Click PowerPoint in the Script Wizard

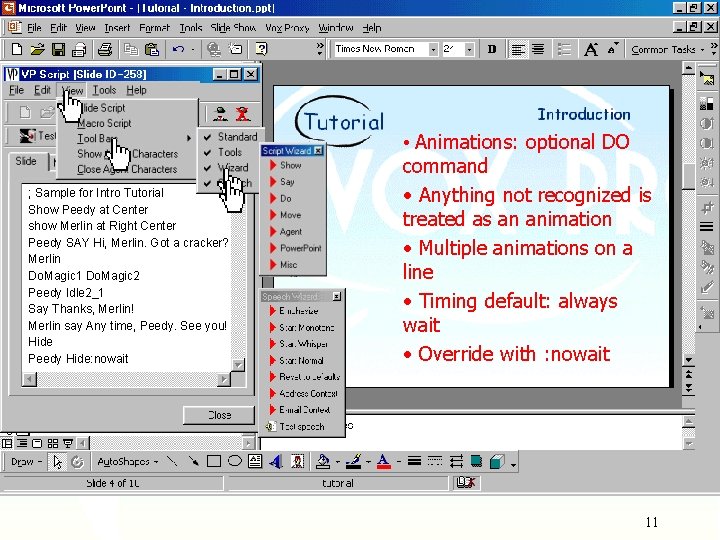pos(300,248)
